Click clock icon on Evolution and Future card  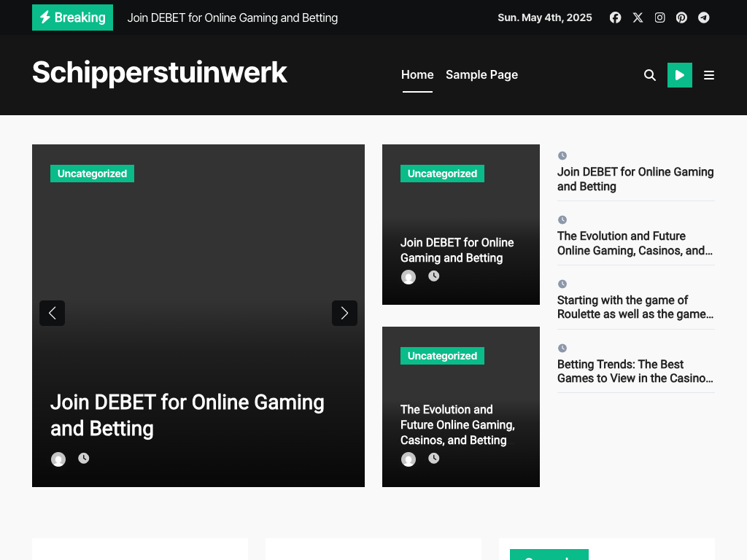(x=433, y=458)
